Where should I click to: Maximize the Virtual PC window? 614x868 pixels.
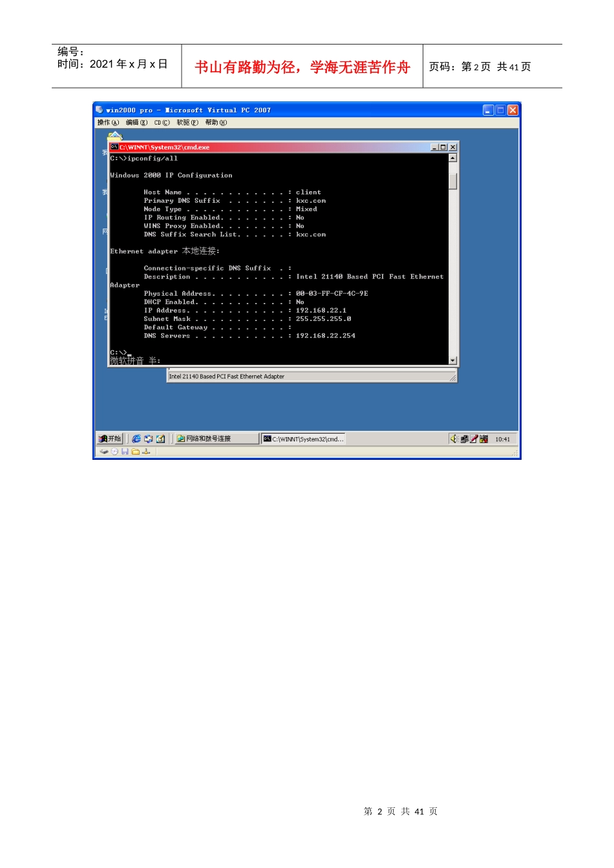(x=500, y=110)
